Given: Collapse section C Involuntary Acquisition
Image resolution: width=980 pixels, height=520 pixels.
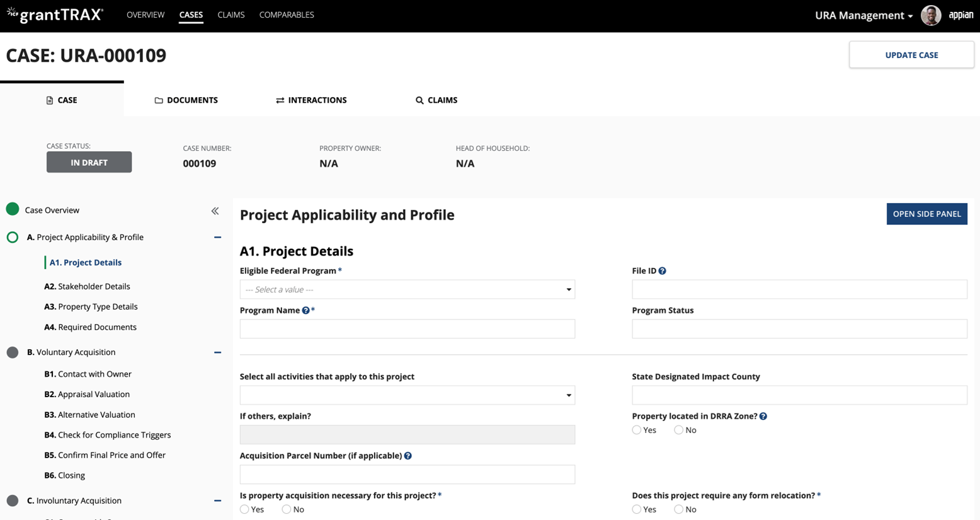Looking at the screenshot, I should pyautogui.click(x=217, y=500).
